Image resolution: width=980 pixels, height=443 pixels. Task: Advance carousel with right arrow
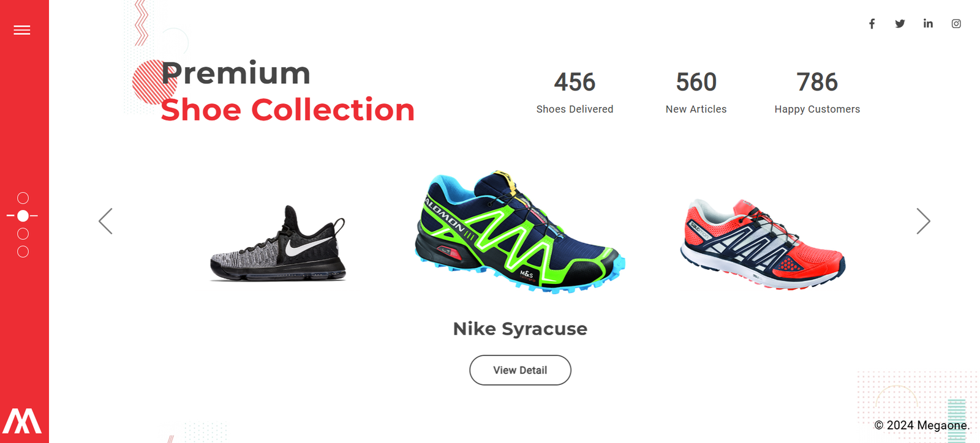[x=923, y=221]
